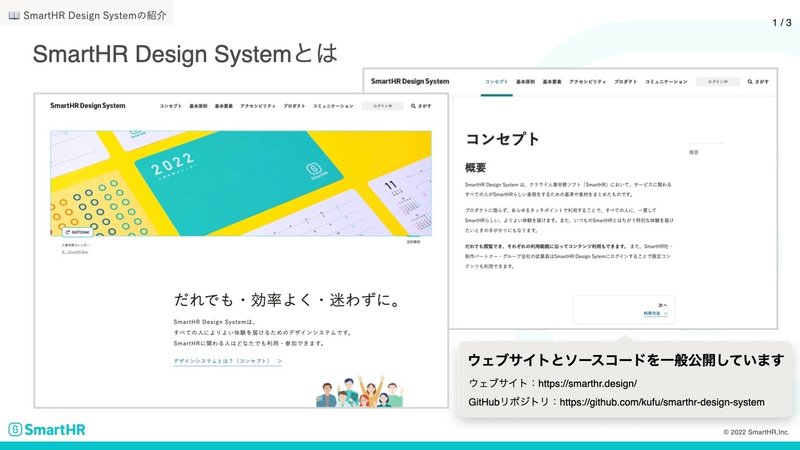Open 基本要素 in the home page screenshot navigation

click(223, 106)
